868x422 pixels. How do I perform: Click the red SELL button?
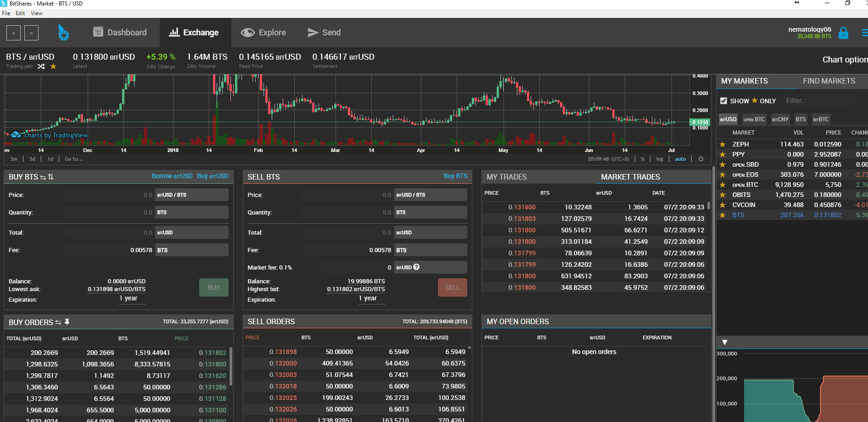pos(452,287)
